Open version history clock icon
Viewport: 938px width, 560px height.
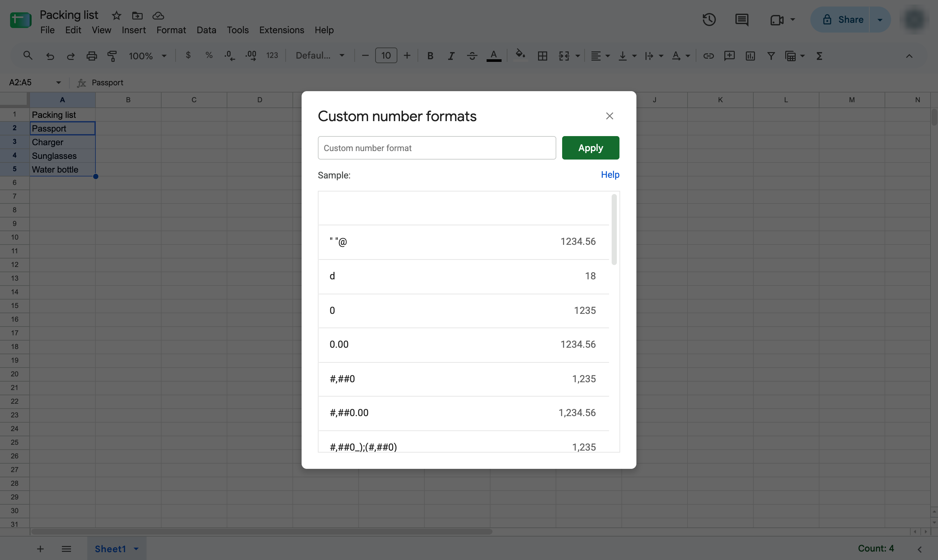[x=709, y=20]
